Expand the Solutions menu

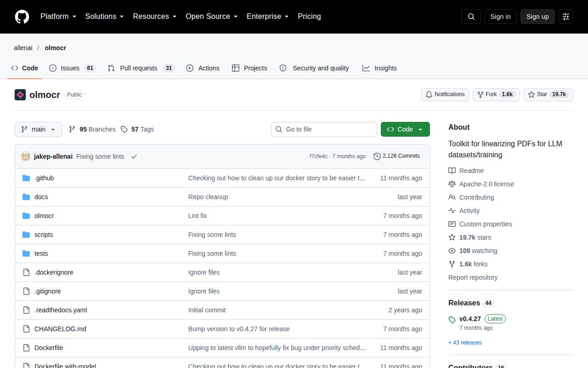tap(105, 17)
